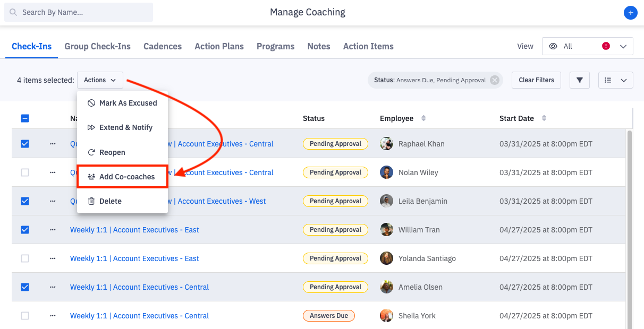
Task: Uncheck William Tran's row checkbox
Action: coord(24,229)
